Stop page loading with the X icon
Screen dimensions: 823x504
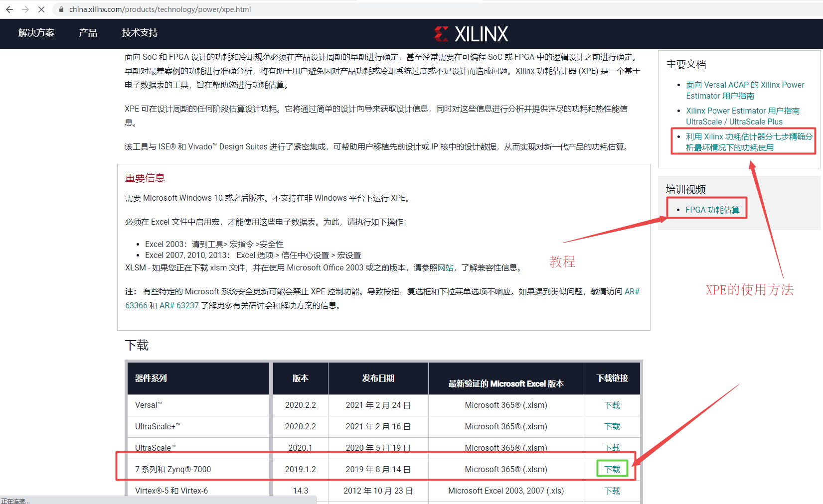tap(41, 9)
